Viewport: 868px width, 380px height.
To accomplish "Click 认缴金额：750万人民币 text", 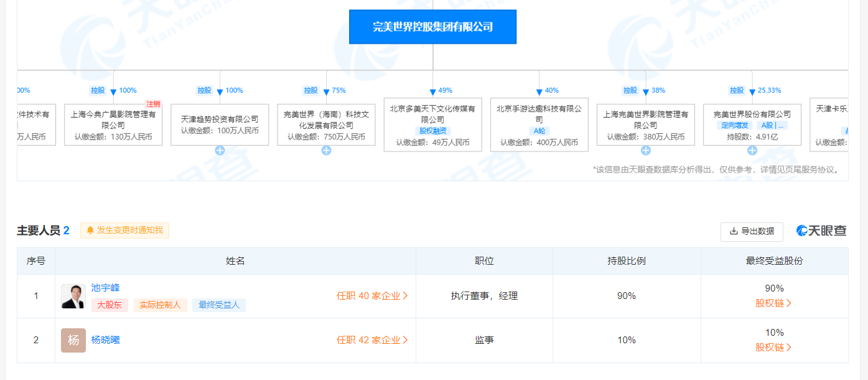I will [326, 136].
